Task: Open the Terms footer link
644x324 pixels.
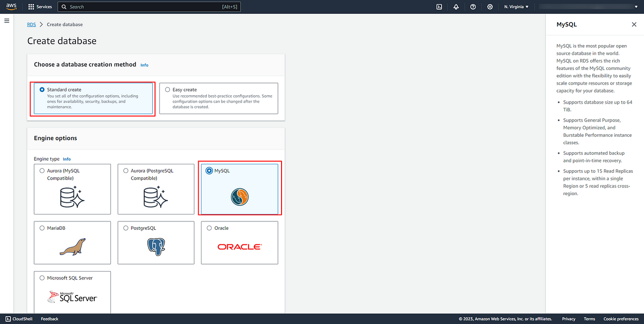Action: [589, 318]
